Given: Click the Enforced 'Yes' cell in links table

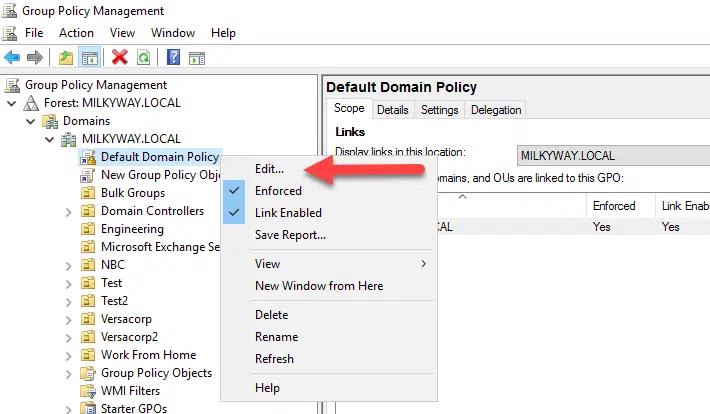Looking at the screenshot, I should coord(602,227).
